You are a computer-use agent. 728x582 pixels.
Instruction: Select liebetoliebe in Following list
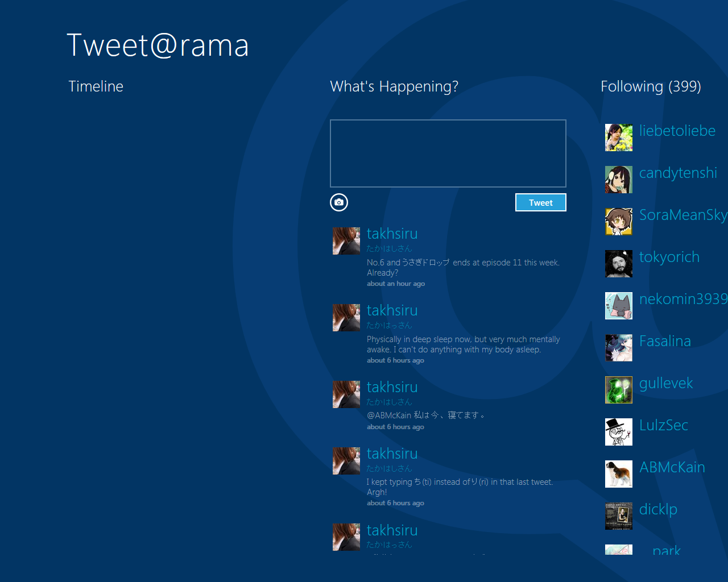(x=677, y=131)
